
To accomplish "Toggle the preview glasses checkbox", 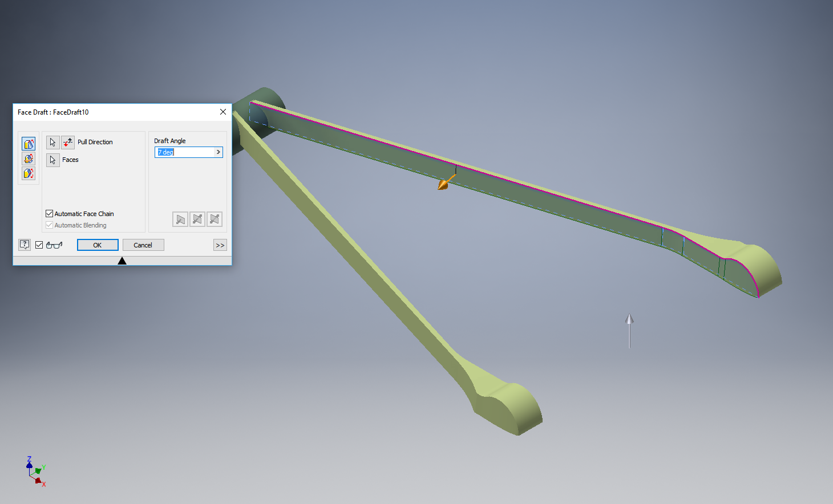I will click(x=39, y=245).
